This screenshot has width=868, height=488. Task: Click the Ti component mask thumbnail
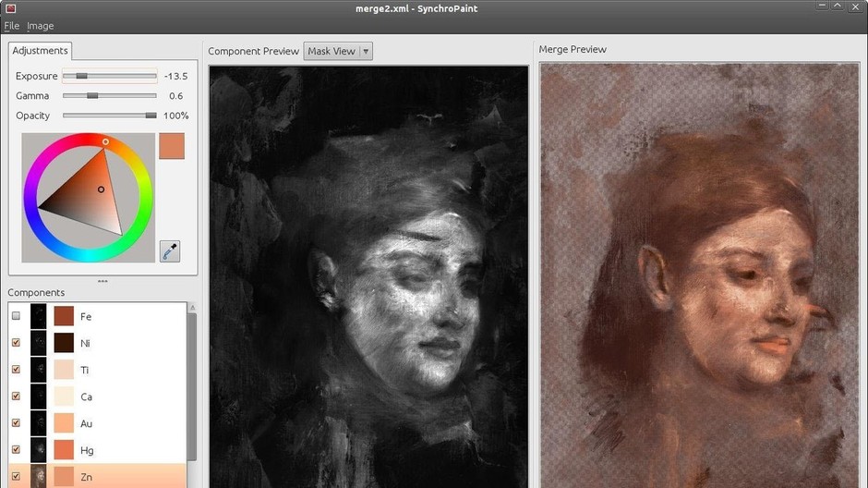[38, 370]
